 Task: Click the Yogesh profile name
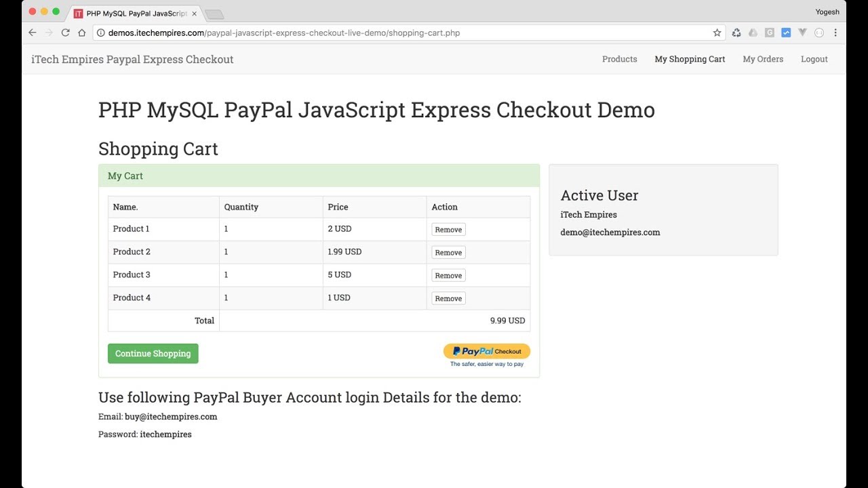point(827,12)
